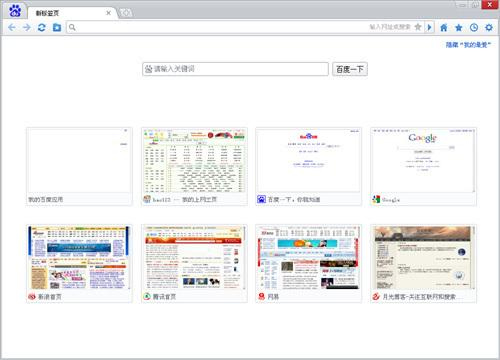Click the 百度一下 search button
Viewport: 500px width, 360px height.
click(x=350, y=69)
